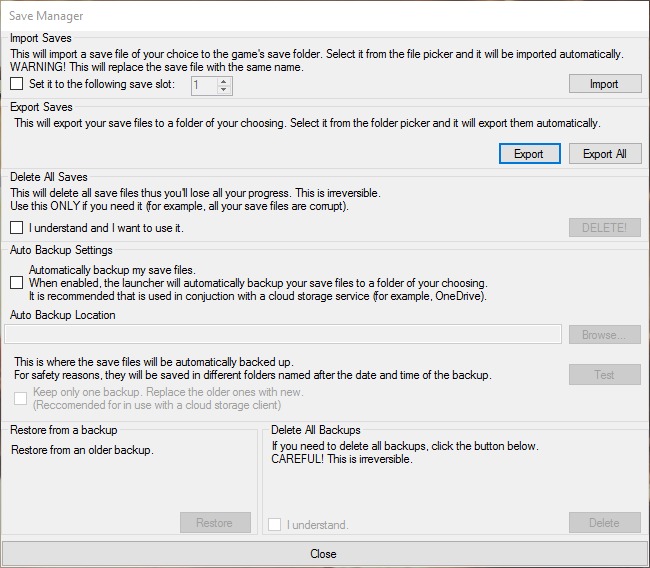Image resolution: width=650 pixels, height=568 pixels.
Task: Increase save slot number with up arrow
Action: [x=224, y=82]
